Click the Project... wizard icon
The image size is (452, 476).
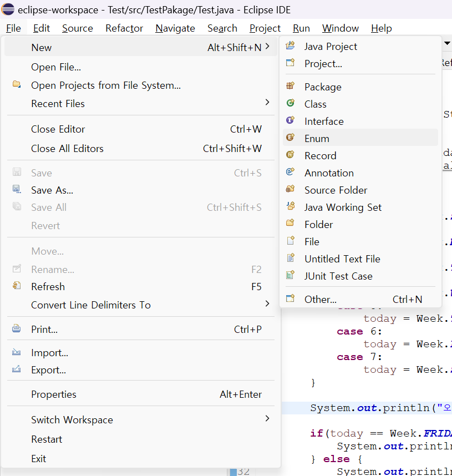coord(290,63)
